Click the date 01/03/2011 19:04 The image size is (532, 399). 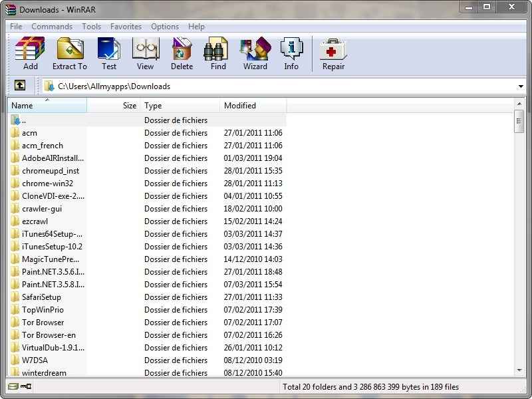[x=253, y=158]
